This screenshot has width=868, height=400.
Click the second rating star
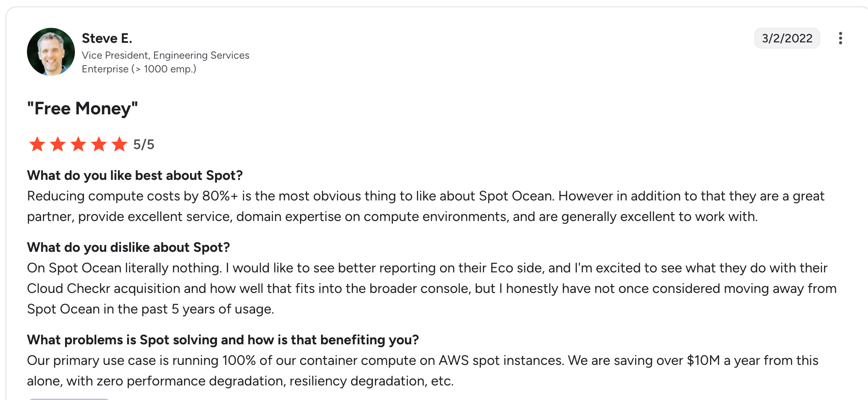pos(58,144)
